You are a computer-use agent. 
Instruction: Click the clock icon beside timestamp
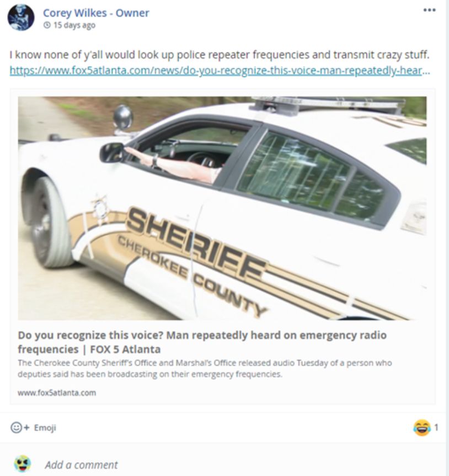(47, 25)
